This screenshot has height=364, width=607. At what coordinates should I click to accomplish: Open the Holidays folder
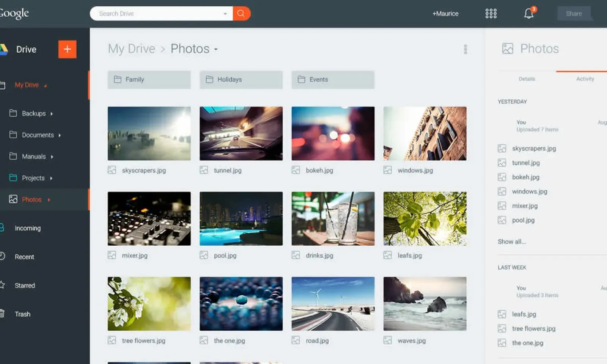241,80
